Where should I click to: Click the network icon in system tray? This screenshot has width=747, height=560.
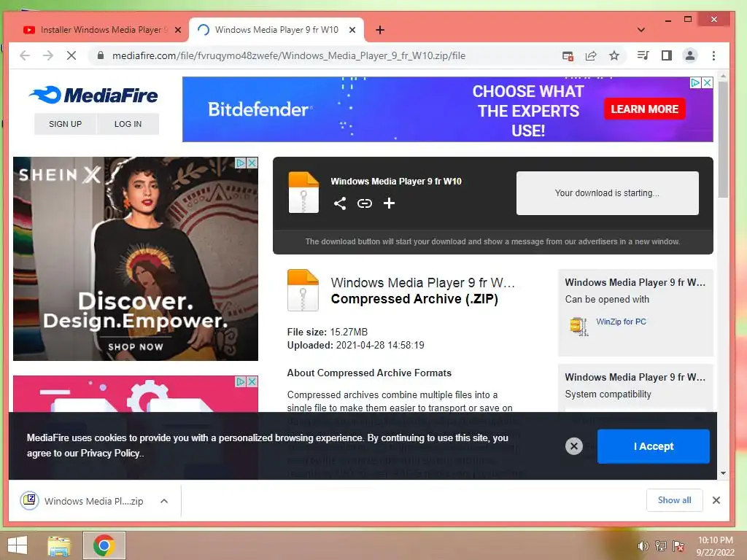pos(661,545)
